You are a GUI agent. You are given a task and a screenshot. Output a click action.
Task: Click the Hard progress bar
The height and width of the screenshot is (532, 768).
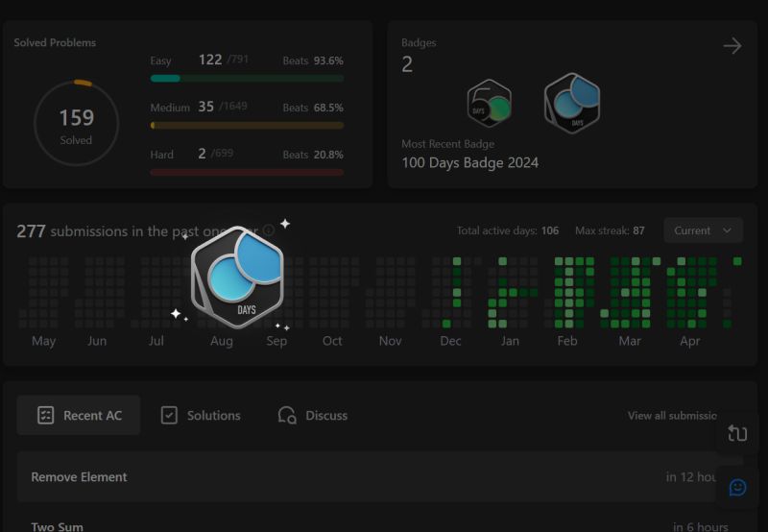(x=247, y=173)
